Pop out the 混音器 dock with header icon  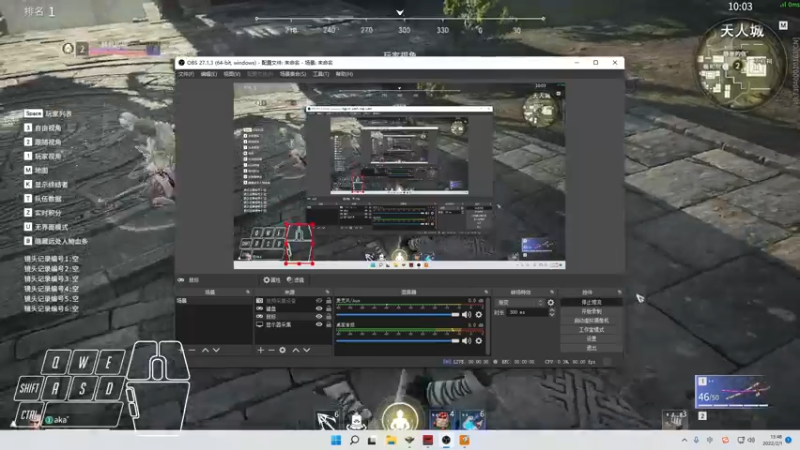click(486, 292)
